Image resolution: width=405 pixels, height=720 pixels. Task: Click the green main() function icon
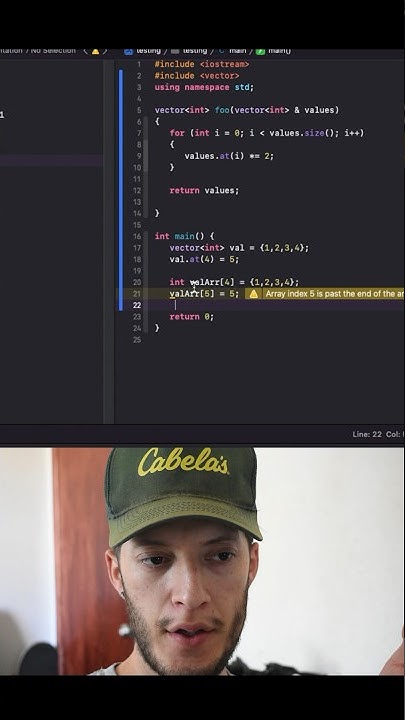click(260, 51)
